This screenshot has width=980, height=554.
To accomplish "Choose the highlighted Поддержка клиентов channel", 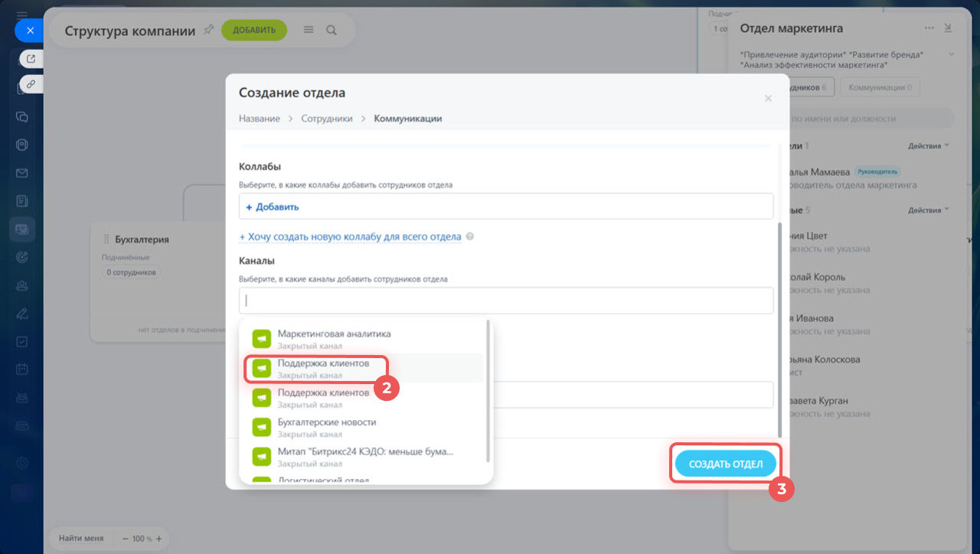I will click(323, 369).
